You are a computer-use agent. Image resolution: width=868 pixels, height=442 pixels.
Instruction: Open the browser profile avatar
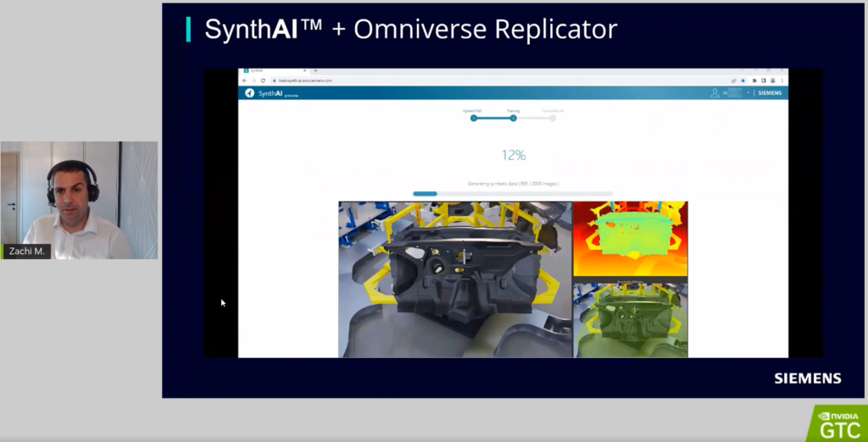tap(773, 80)
